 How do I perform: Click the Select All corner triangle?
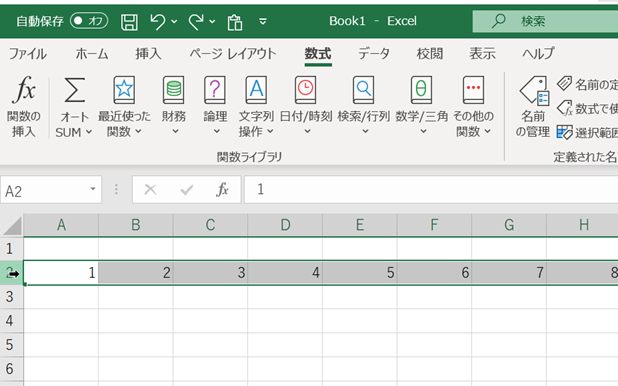12,226
